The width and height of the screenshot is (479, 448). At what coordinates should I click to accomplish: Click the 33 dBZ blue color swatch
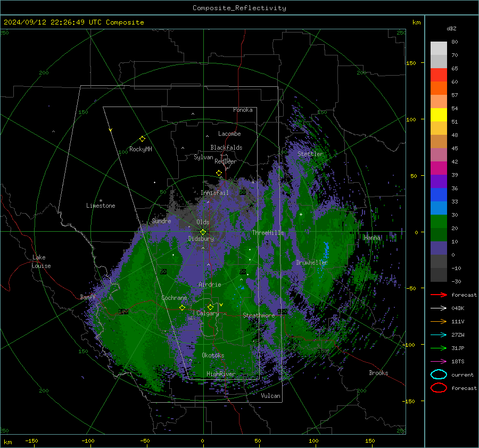tap(439, 208)
